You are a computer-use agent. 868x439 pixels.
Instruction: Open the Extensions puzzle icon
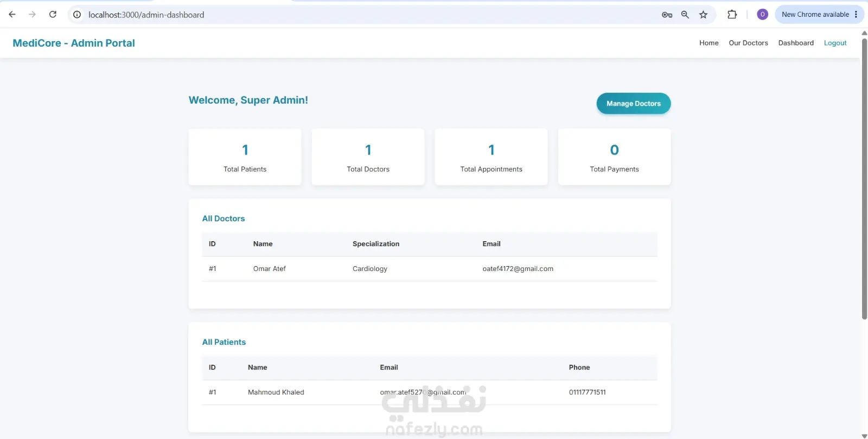pos(732,15)
